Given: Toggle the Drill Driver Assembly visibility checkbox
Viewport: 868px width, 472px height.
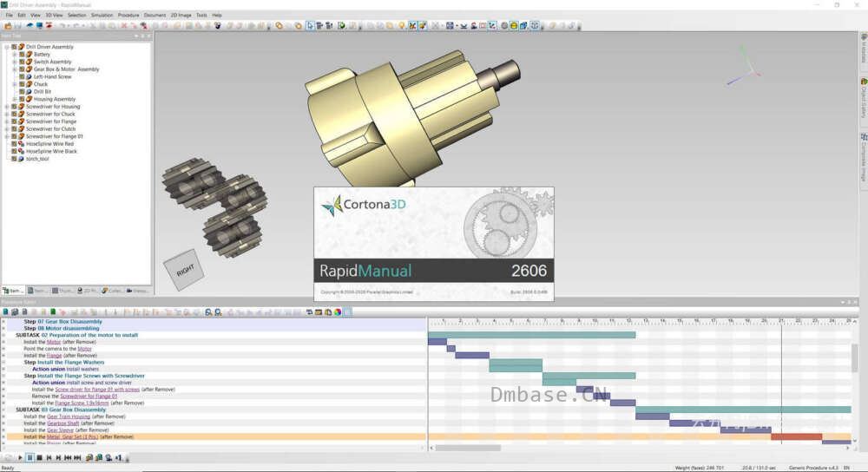Looking at the screenshot, I should tap(14, 47).
